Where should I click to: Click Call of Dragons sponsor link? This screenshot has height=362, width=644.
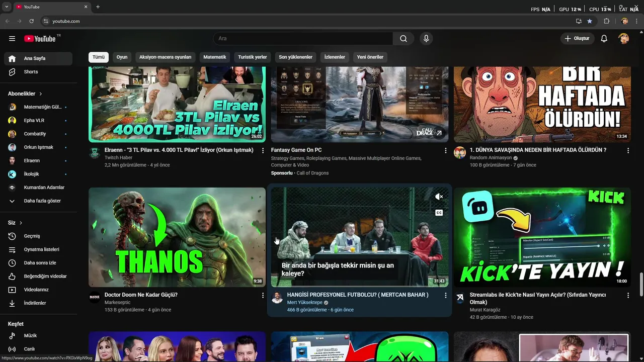(x=312, y=173)
